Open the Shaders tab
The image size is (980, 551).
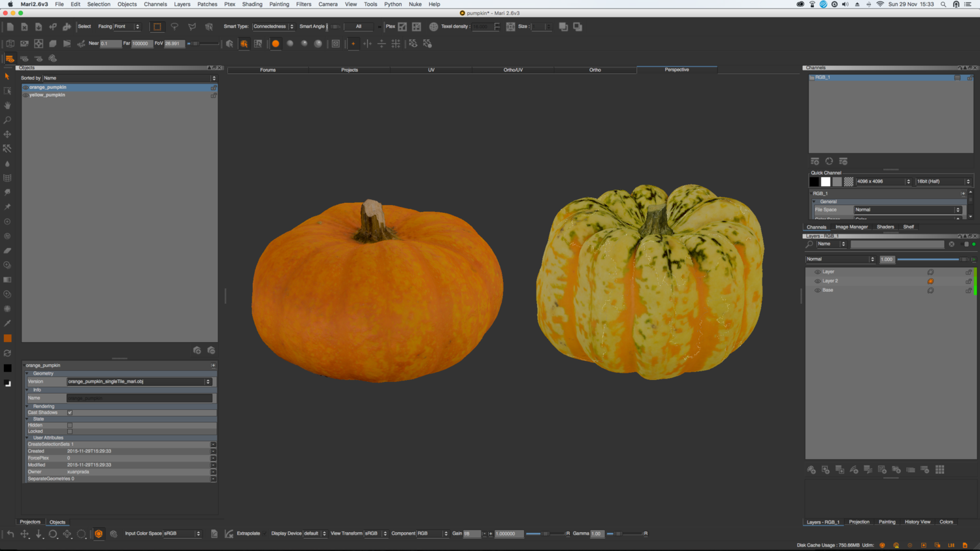point(885,227)
